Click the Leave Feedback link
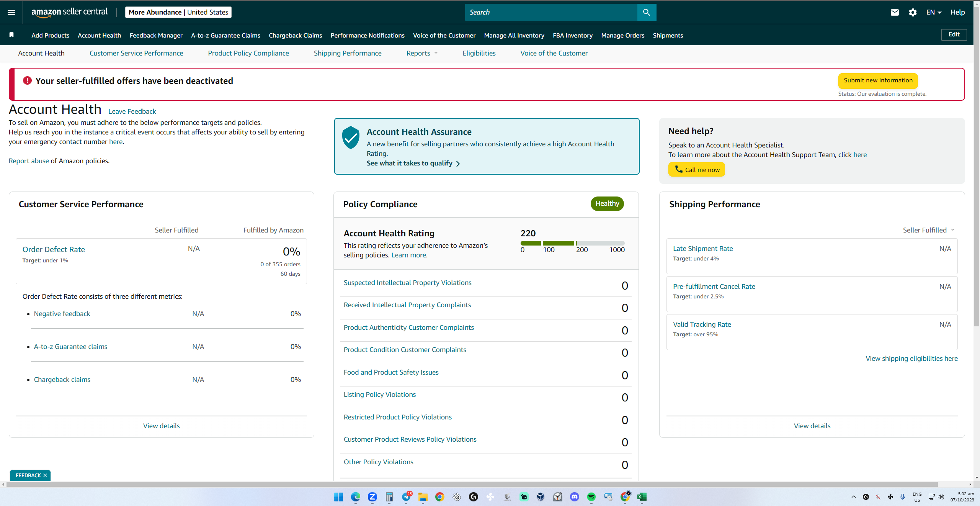Image resolution: width=980 pixels, height=506 pixels. pos(132,111)
